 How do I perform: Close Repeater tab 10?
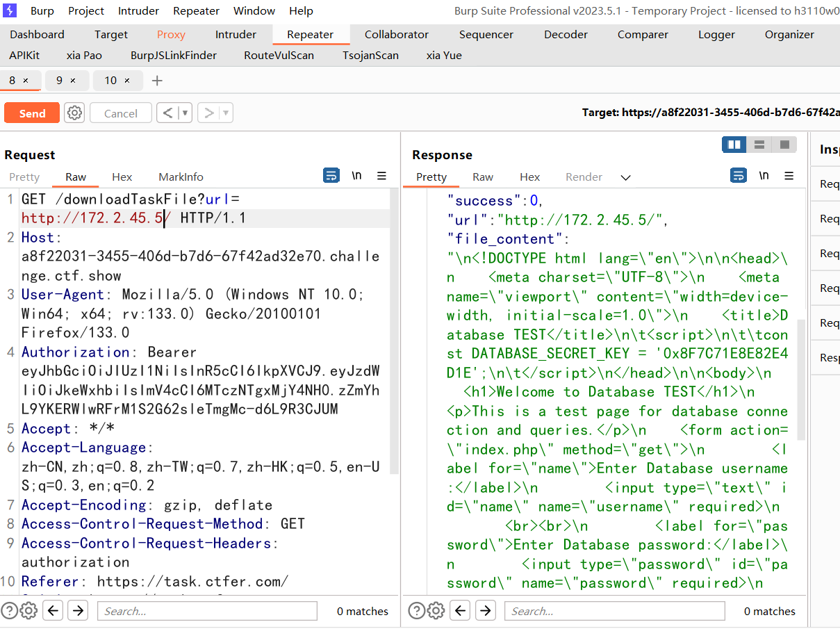(126, 81)
